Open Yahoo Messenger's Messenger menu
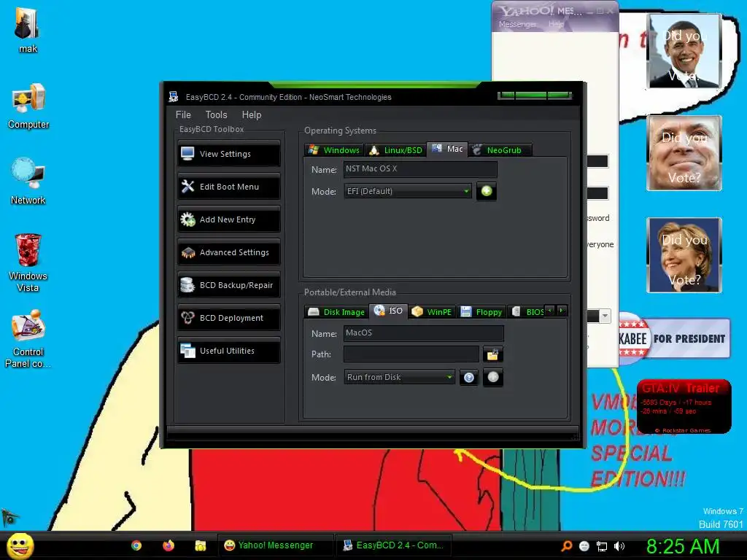This screenshot has width=747, height=560. (517, 24)
